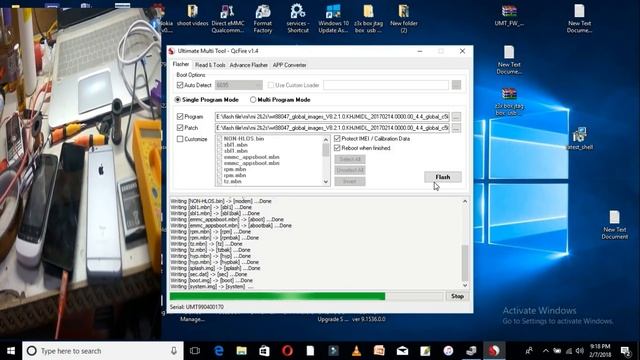This screenshot has width=640, height=360.
Task: Open Task View from taskbar
Action: click(x=195, y=351)
